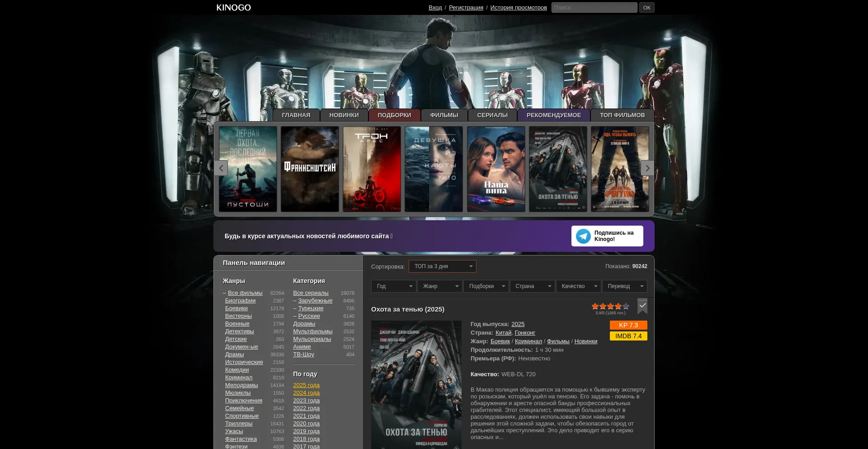868x449 pixels.
Task: Open the Сортировка dropdown ТОП за 3 дня
Action: coord(442,266)
